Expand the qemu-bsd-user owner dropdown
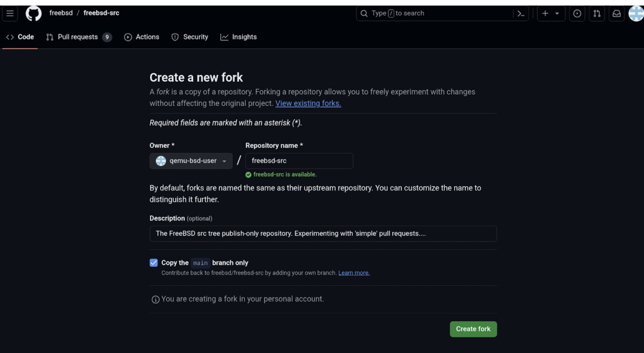Screen dimensions: 644x353 point(191,161)
